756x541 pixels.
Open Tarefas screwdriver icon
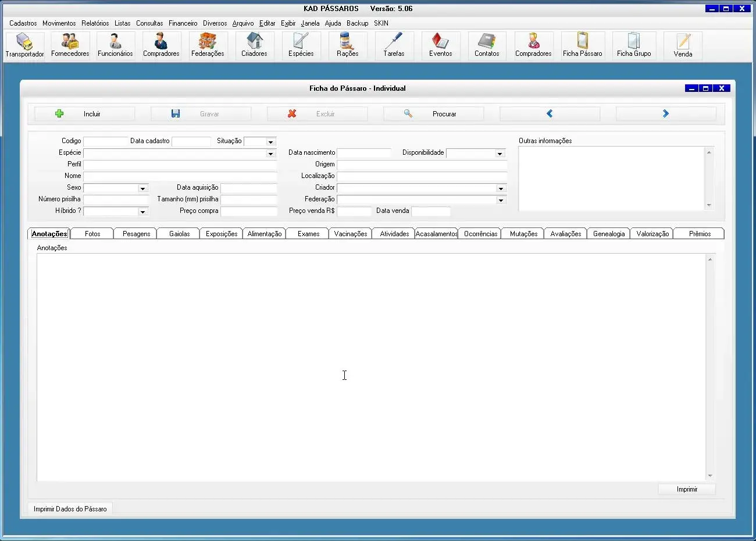(x=394, y=45)
